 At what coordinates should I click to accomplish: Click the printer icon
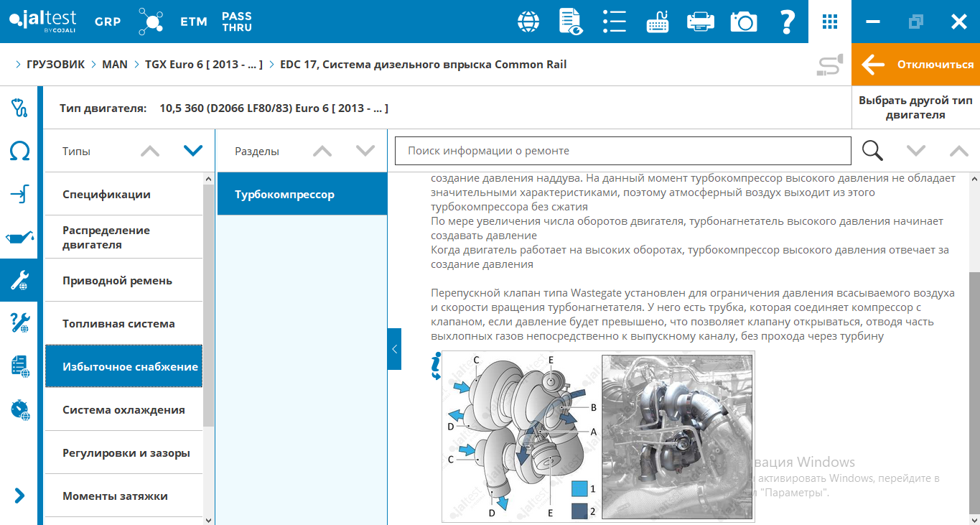701,22
